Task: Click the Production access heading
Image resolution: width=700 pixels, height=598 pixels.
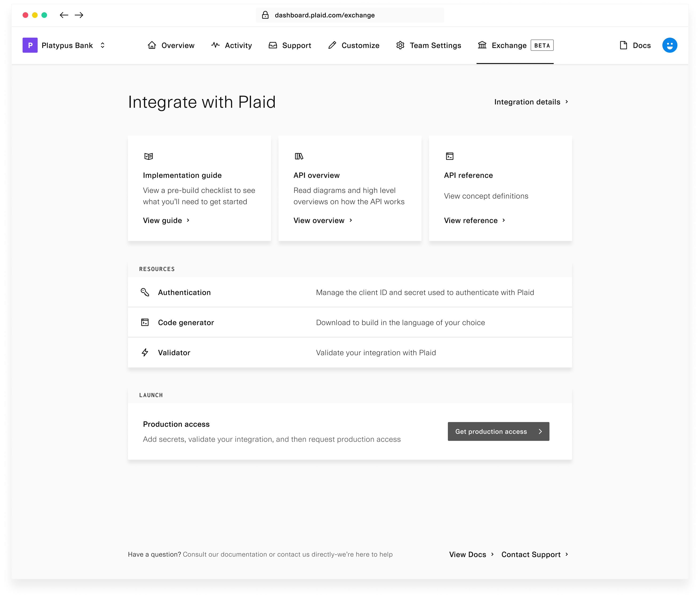Action: point(176,424)
